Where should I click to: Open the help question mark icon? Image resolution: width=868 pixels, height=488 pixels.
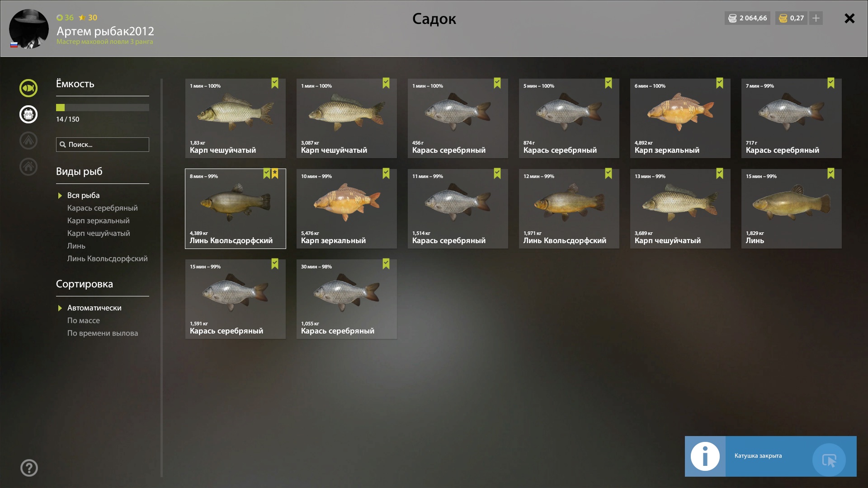29,468
